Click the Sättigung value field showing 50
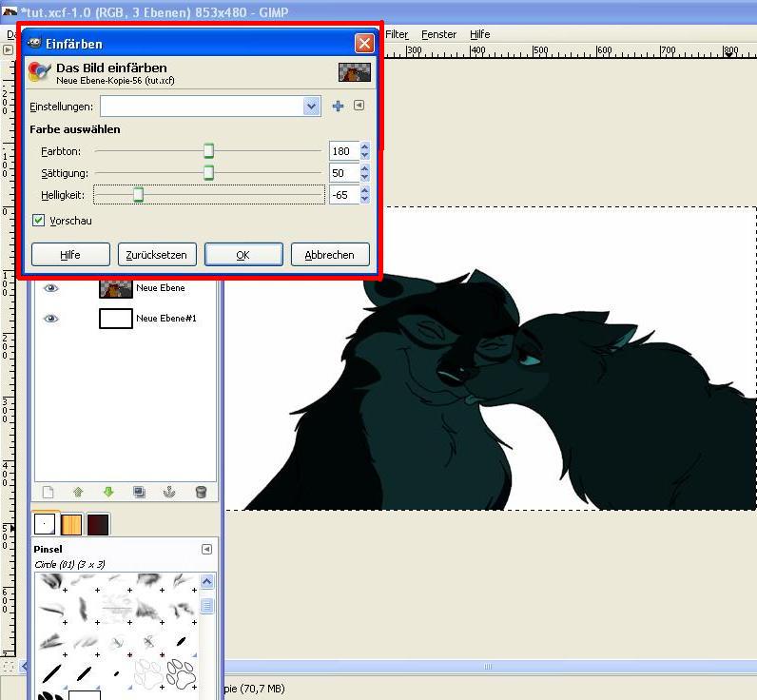Image resolution: width=757 pixels, height=700 pixels. (344, 173)
